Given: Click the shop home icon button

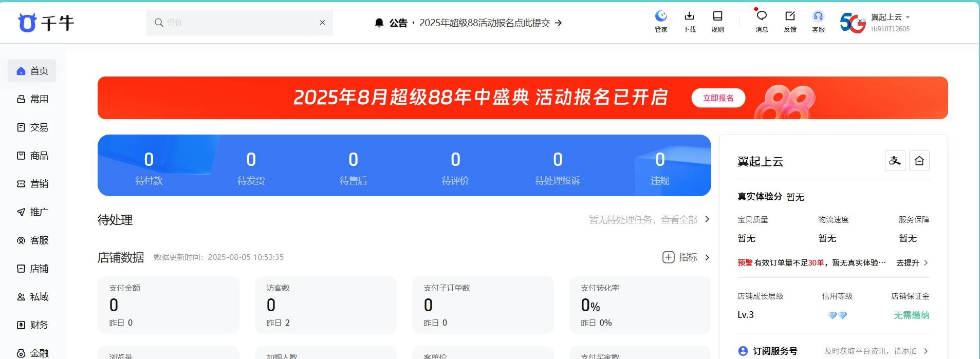Looking at the screenshot, I should coord(919,161).
